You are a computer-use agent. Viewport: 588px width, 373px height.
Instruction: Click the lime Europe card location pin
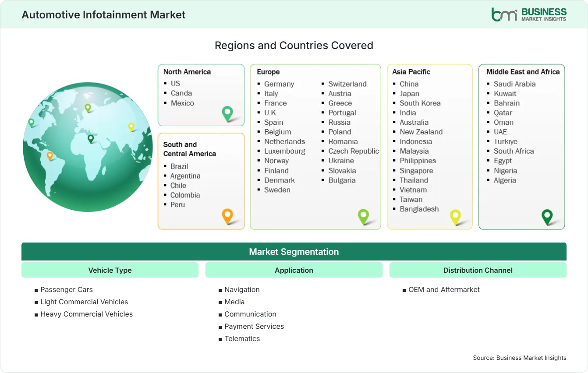point(363,216)
